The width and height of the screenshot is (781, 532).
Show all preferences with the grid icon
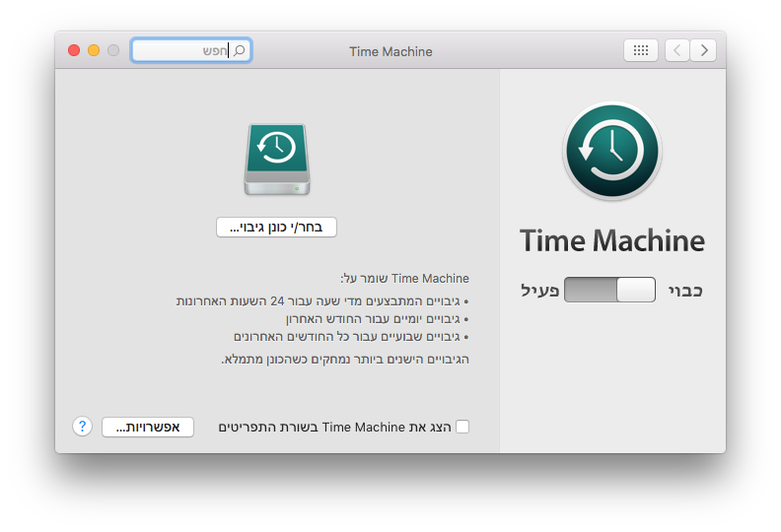(x=640, y=50)
